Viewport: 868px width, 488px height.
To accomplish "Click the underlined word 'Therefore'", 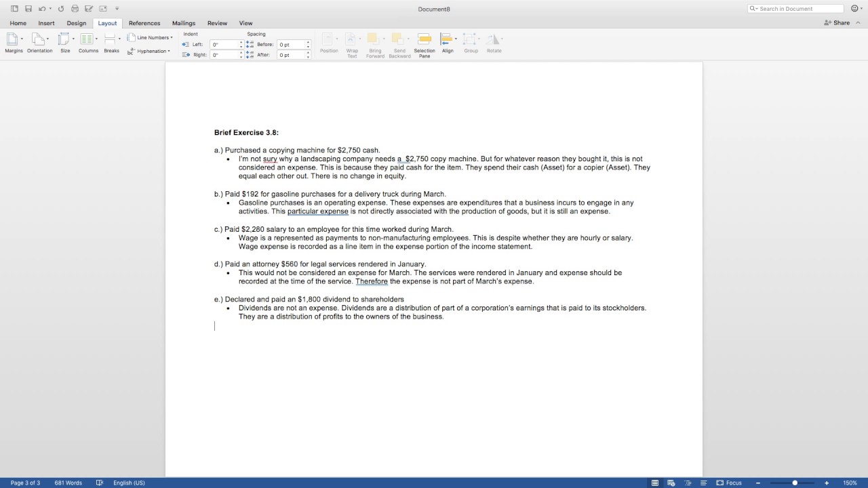I will (x=372, y=281).
